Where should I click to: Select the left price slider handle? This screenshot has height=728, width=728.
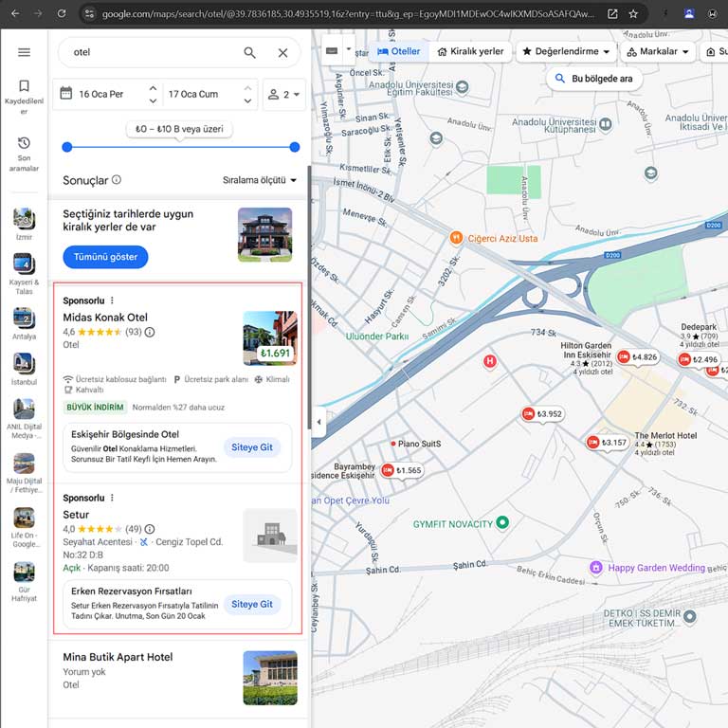click(x=67, y=147)
